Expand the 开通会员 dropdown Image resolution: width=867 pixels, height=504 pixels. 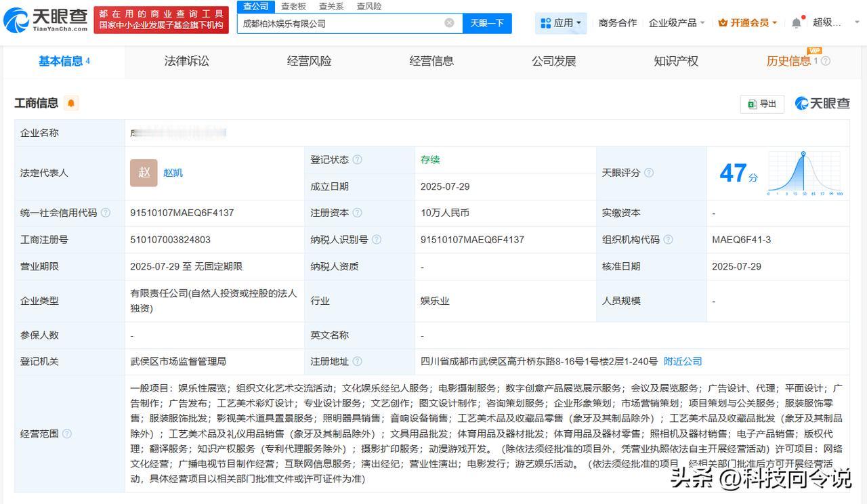click(x=748, y=23)
